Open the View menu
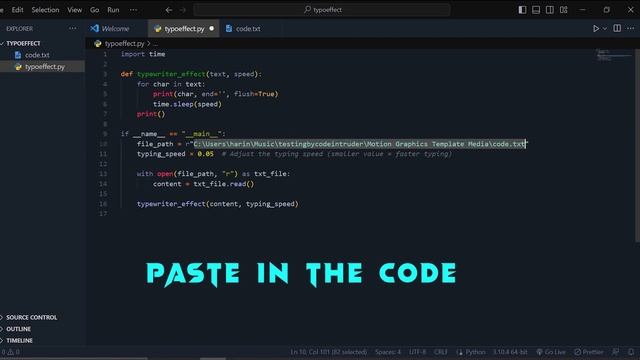The width and height of the screenshot is (640, 360). (x=74, y=10)
